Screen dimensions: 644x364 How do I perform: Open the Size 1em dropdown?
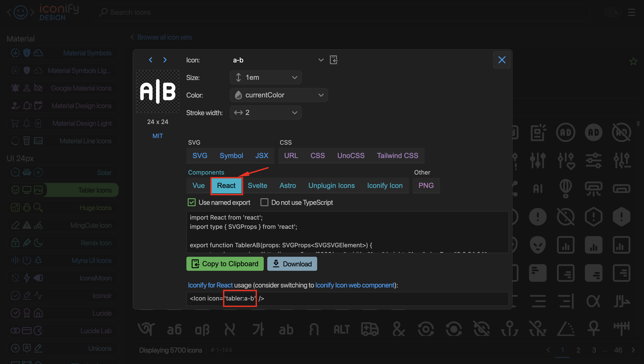(x=266, y=78)
